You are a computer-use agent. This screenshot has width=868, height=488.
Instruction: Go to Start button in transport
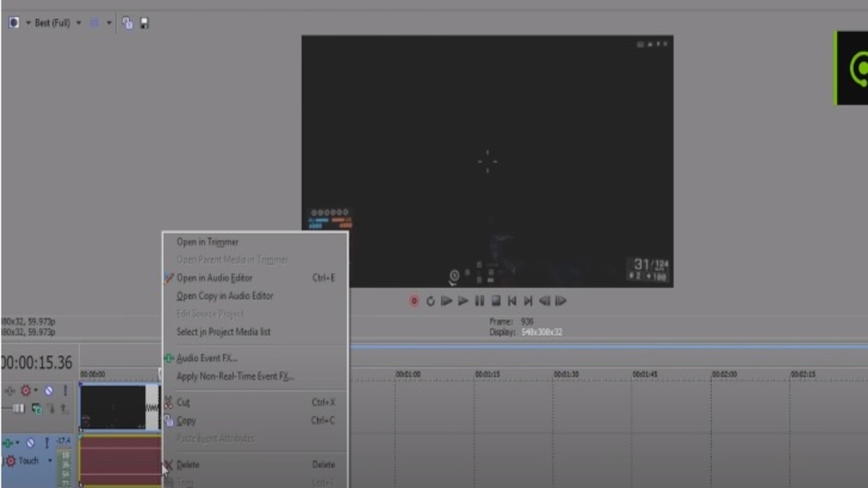[x=512, y=301]
